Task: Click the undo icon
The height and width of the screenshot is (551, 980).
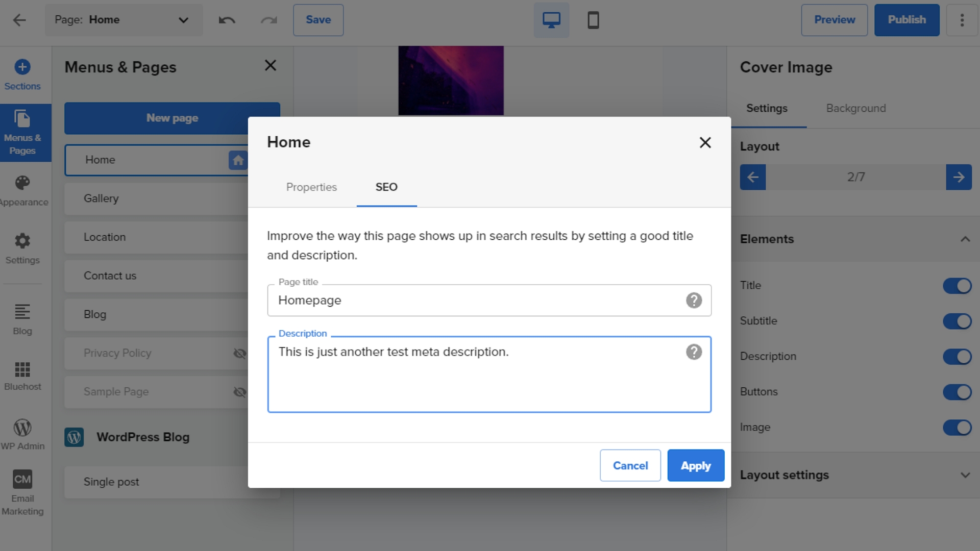Action: pyautogui.click(x=227, y=20)
